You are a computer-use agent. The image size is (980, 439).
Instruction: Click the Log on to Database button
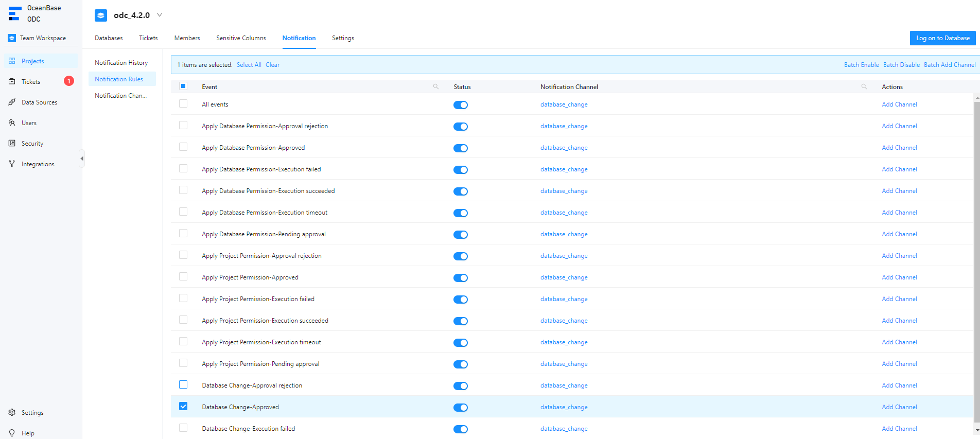click(942, 38)
